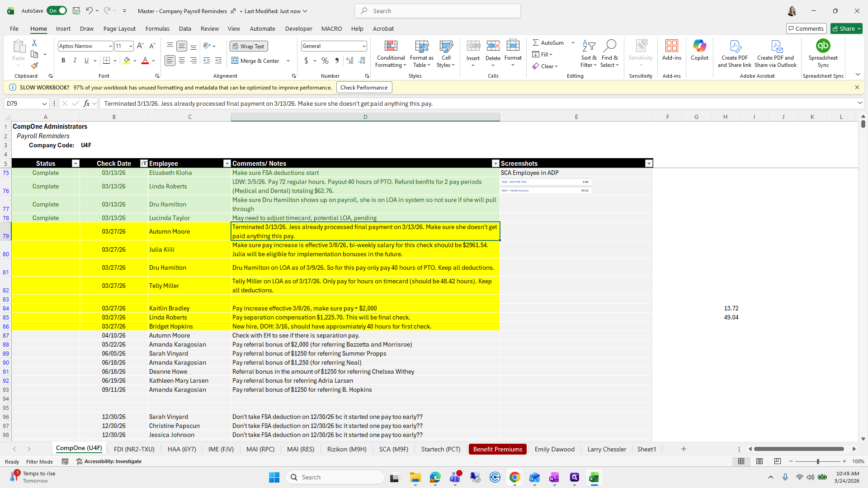The image size is (868, 488).
Task: Open the Copilot pane
Action: pos(699,50)
